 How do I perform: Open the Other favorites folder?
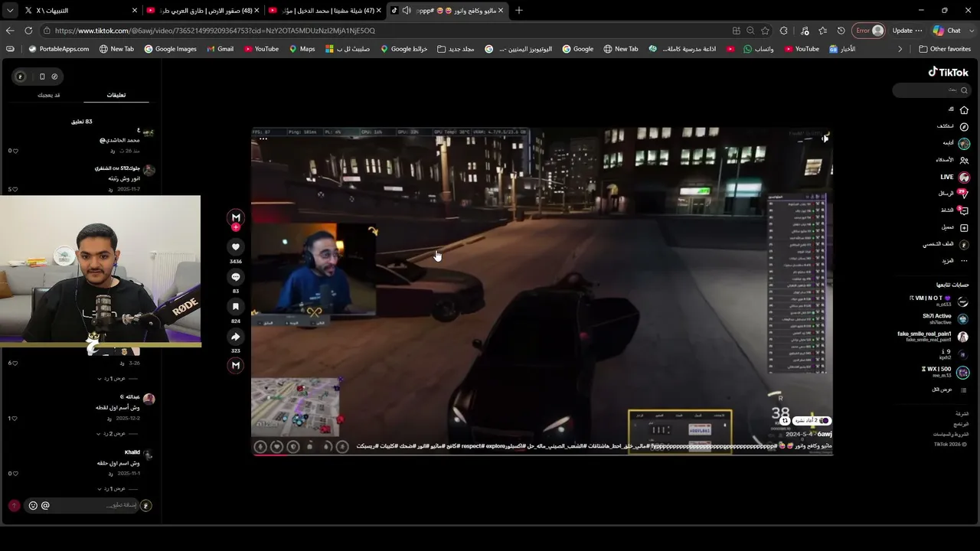click(945, 49)
